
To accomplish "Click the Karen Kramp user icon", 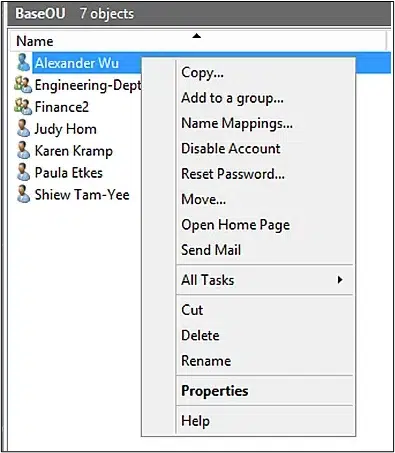I will click(x=23, y=150).
